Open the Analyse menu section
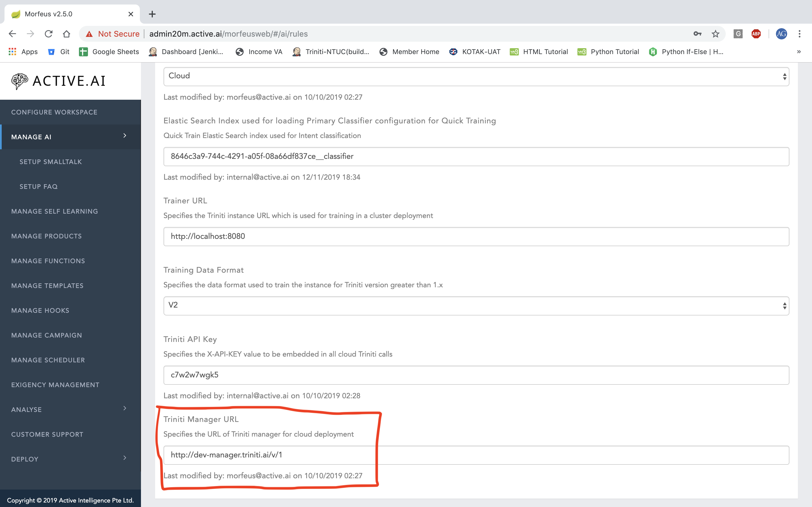 70,410
